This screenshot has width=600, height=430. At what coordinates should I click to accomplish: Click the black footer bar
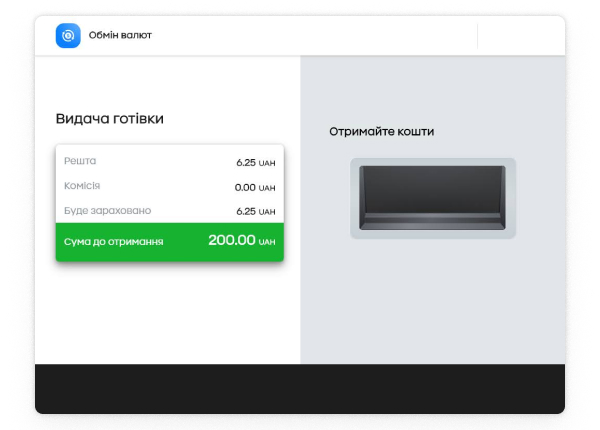click(300, 388)
